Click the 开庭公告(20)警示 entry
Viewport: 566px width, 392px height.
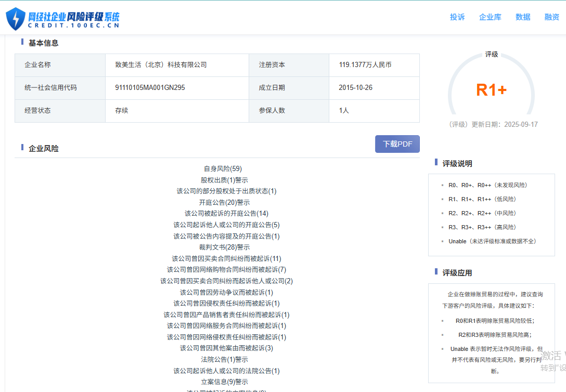point(224,202)
